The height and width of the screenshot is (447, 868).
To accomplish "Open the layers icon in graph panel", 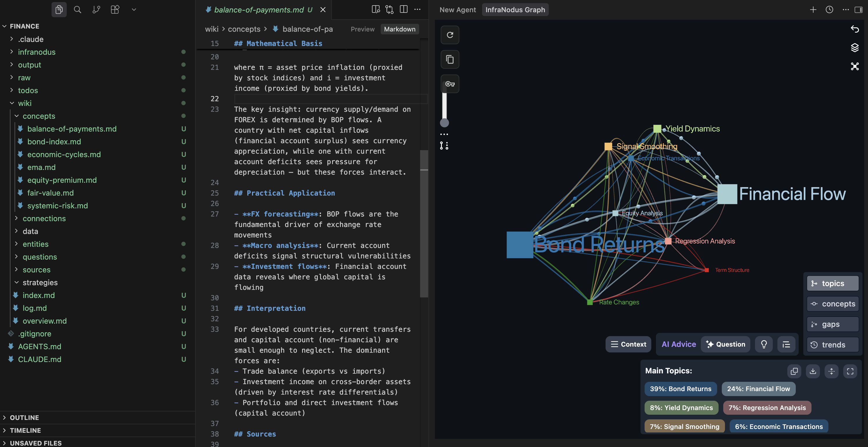I will pos(855,47).
